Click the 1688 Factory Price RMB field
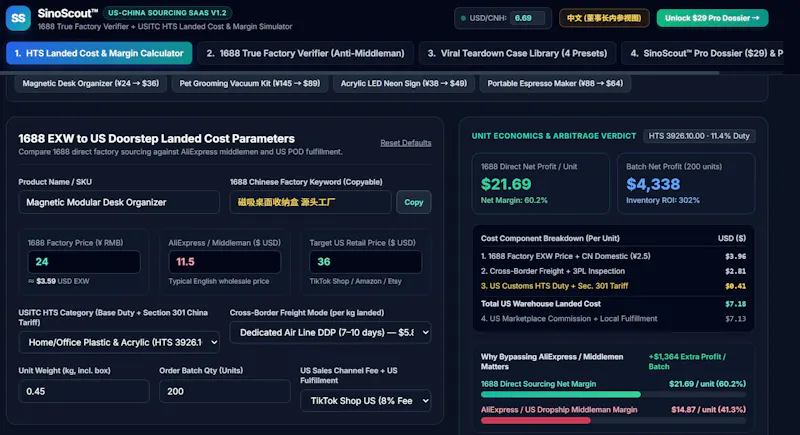 click(x=84, y=262)
